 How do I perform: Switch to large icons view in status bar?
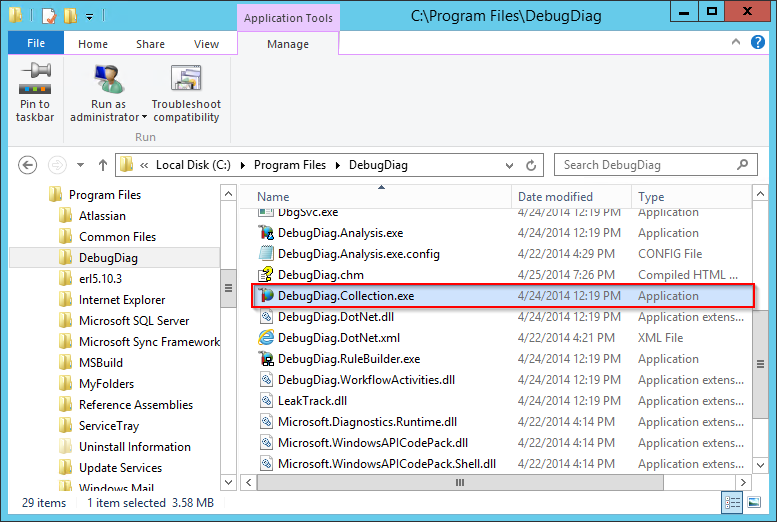click(x=754, y=502)
